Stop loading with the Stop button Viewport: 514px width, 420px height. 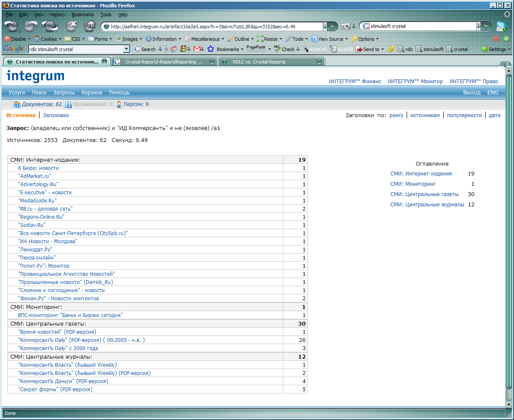71,26
